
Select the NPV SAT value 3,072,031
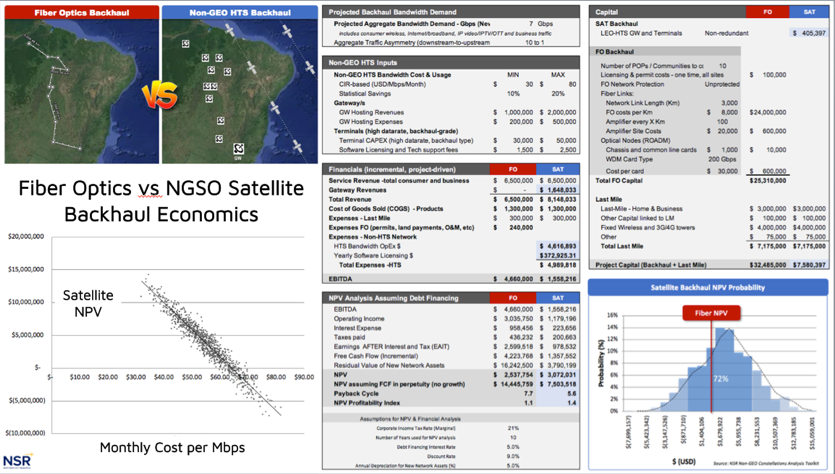(x=558, y=375)
